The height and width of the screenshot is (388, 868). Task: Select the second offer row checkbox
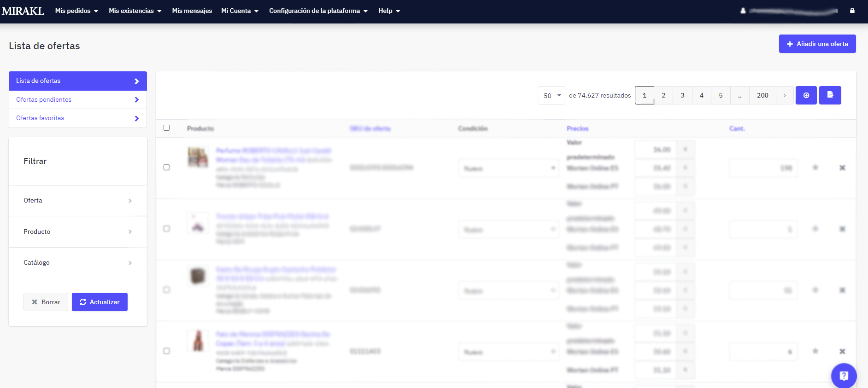(167, 229)
